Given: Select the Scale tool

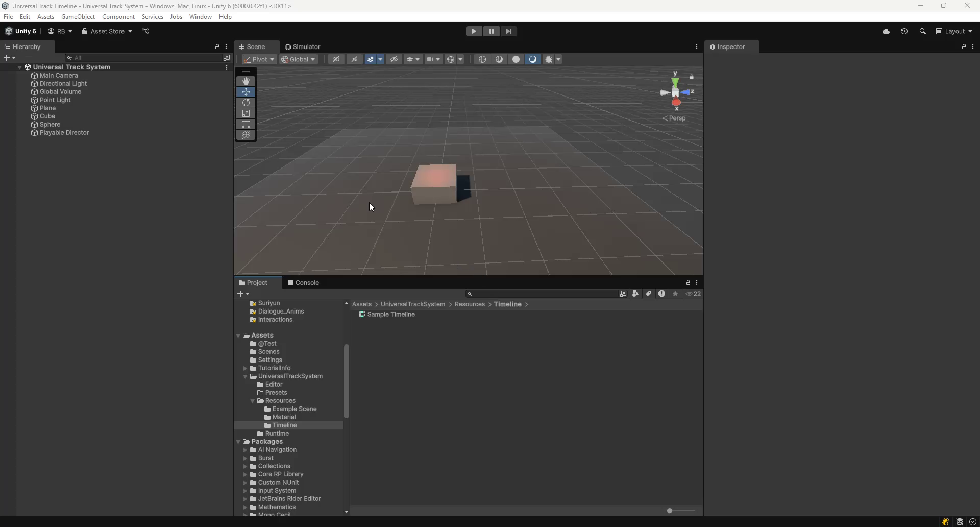Looking at the screenshot, I should tap(246, 113).
